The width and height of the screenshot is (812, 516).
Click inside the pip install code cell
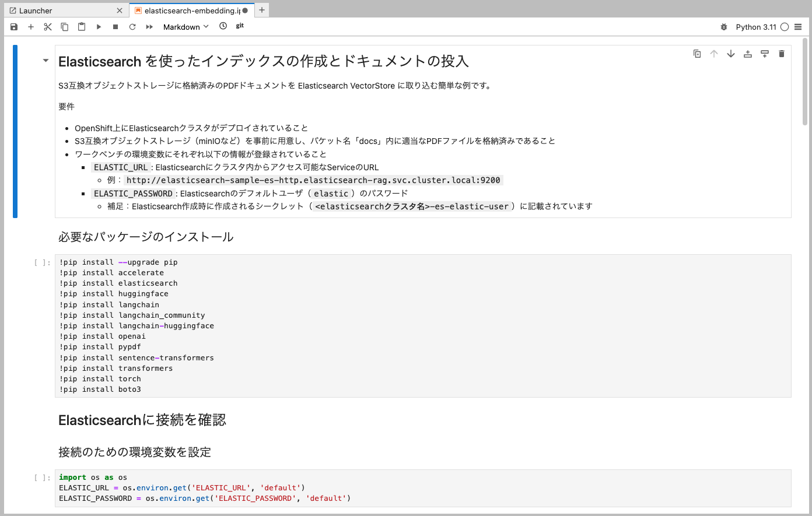pos(423,326)
